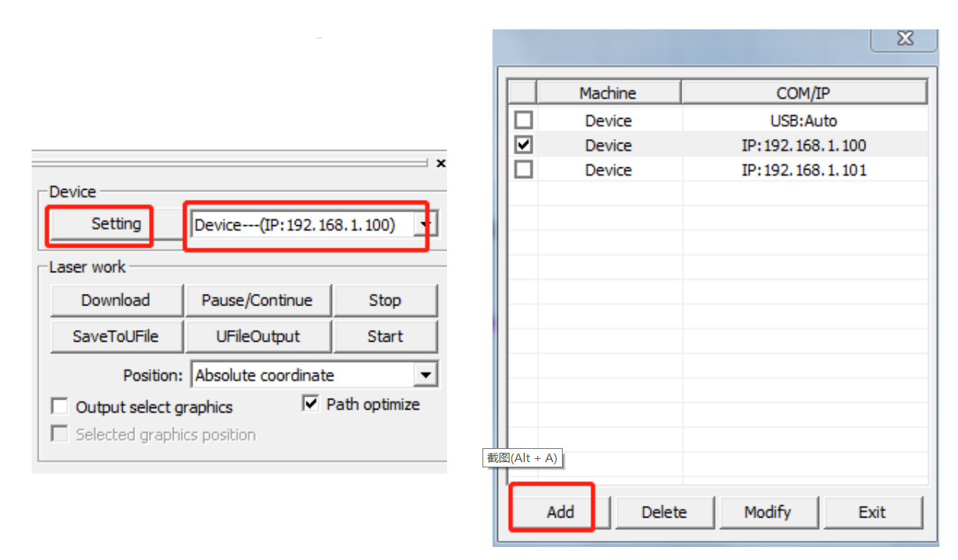Click Download in Laser work

point(116,301)
